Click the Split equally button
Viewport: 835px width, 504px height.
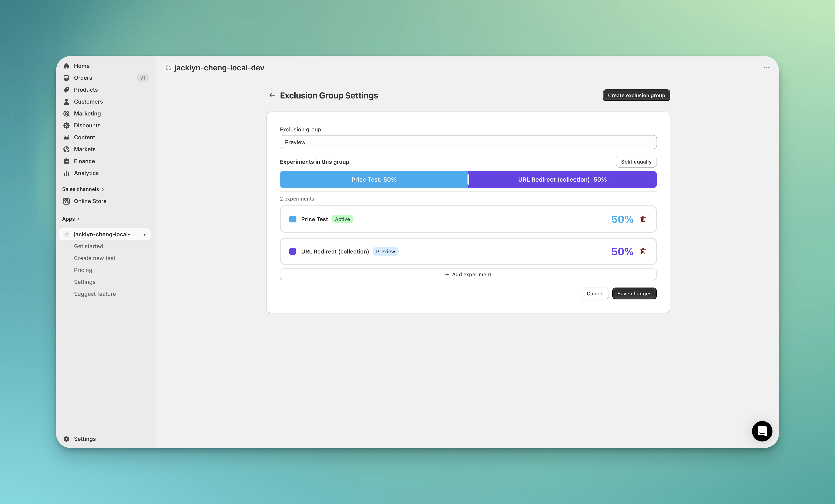[636, 162]
